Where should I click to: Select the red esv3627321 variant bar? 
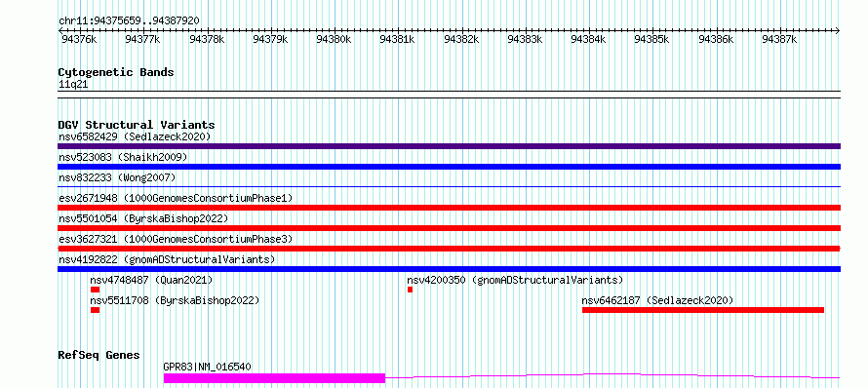click(x=449, y=249)
